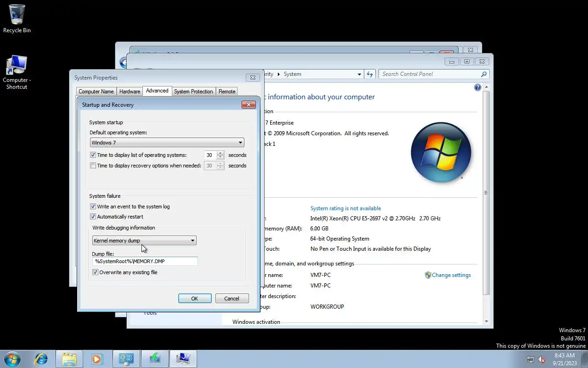The image size is (588, 368).
Task: Click the taskbar clock showing 8:43 AM
Action: point(565,356)
